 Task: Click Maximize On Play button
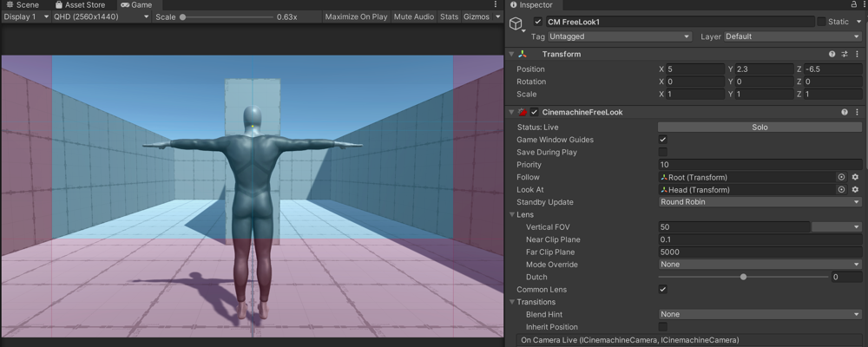(x=356, y=16)
